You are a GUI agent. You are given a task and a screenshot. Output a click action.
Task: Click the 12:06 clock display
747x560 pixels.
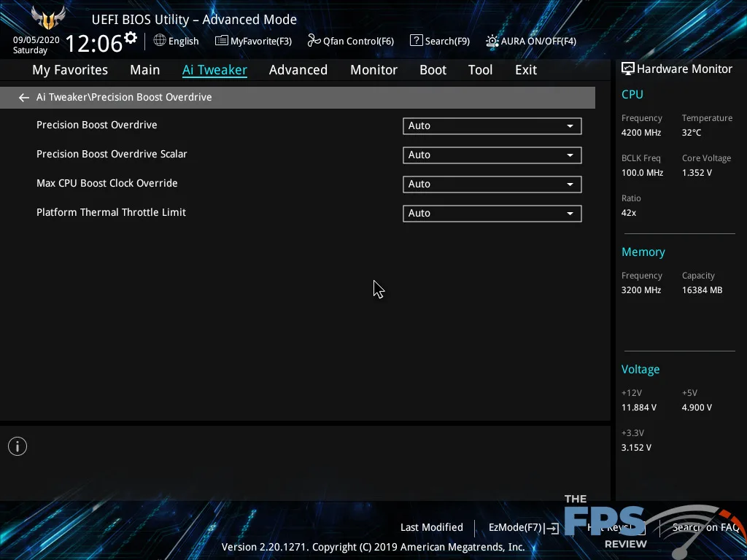pyautogui.click(x=94, y=43)
